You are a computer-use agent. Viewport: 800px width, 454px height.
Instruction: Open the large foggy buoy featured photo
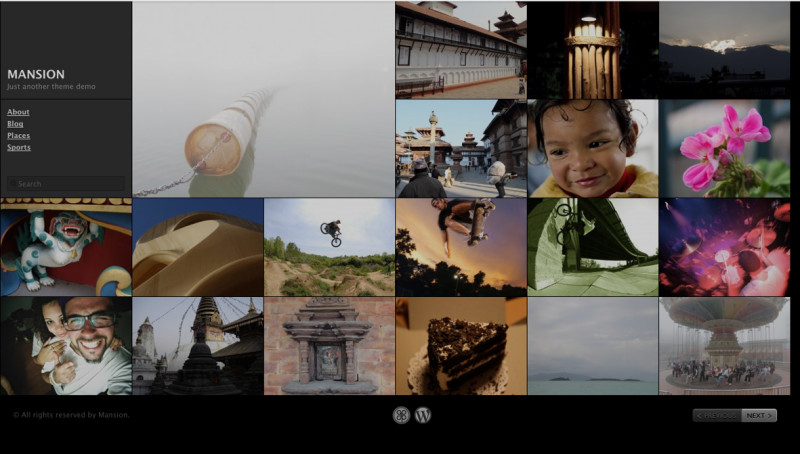263,99
